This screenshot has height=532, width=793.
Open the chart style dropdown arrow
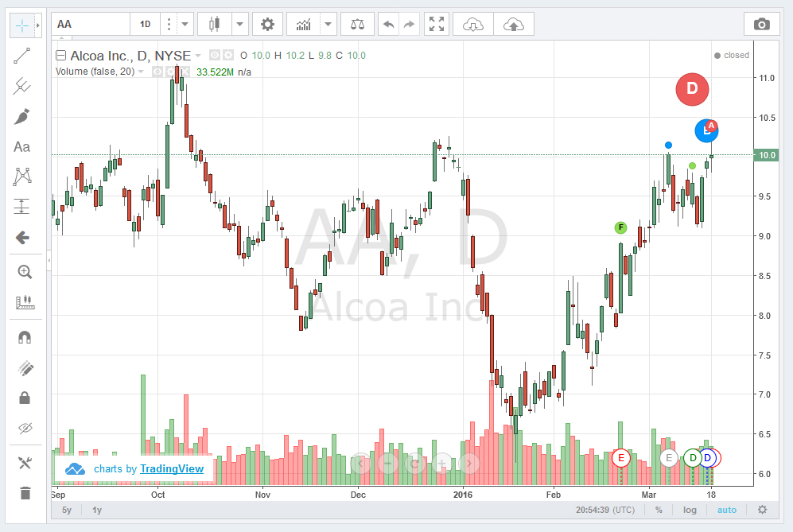click(x=239, y=25)
